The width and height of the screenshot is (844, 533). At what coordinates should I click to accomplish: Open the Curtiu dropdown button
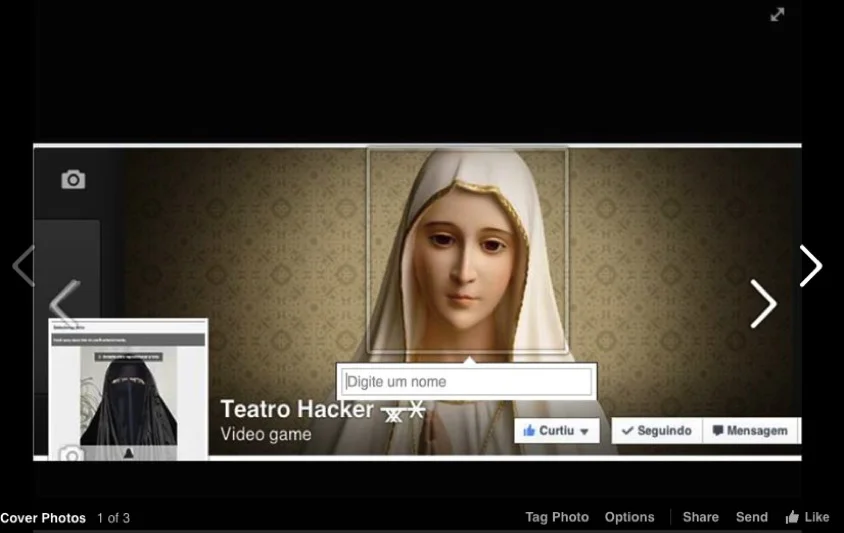coord(557,431)
